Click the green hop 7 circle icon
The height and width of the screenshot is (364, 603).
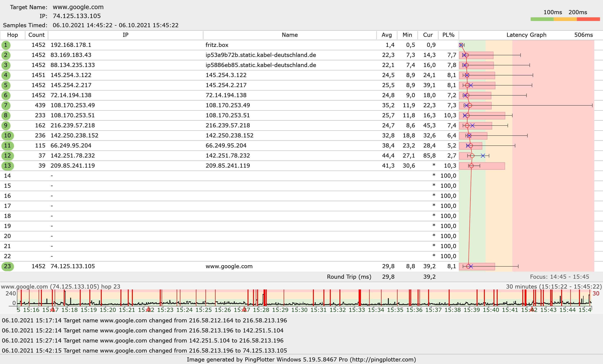[x=6, y=105]
